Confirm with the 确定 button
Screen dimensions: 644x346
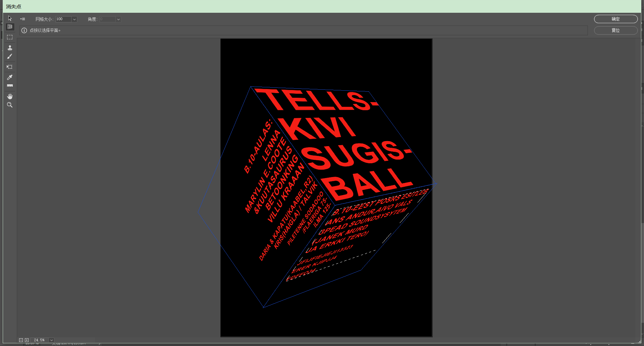click(x=616, y=19)
